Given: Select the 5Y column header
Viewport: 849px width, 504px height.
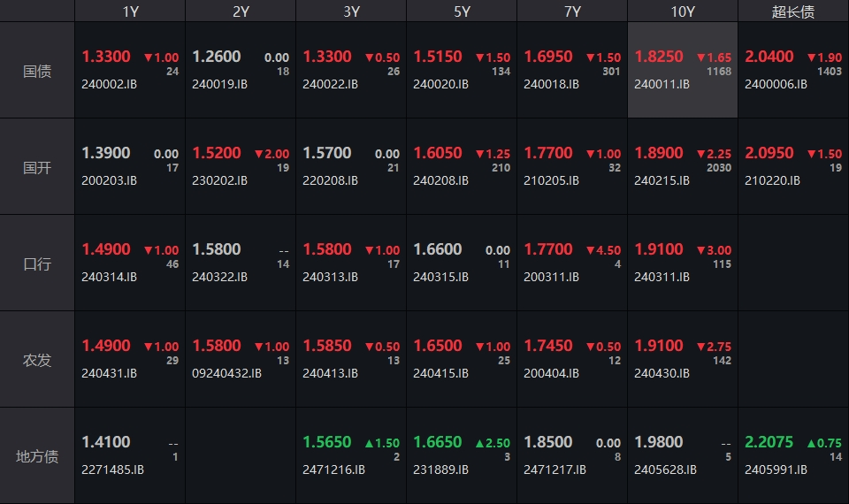Looking at the screenshot, I should 462,11.
